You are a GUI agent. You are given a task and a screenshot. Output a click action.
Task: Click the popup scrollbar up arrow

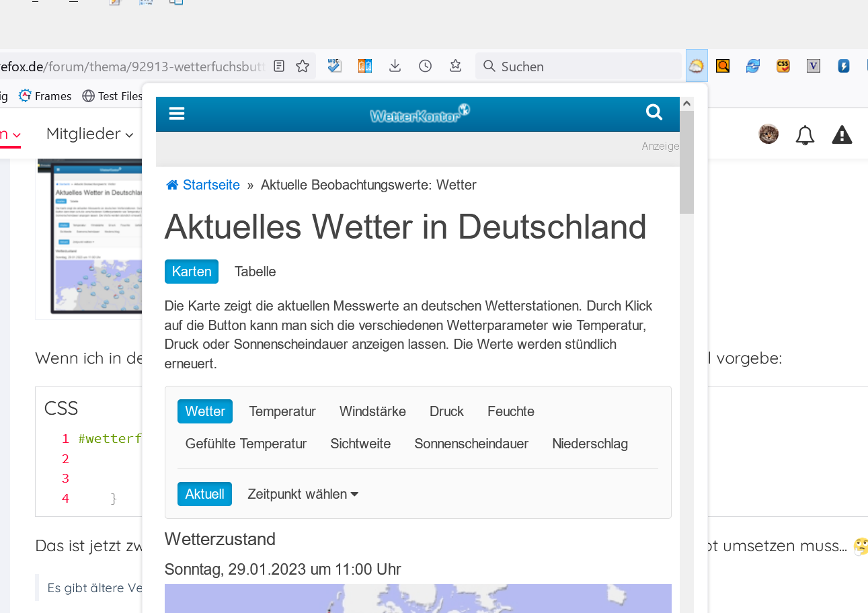[x=686, y=104]
